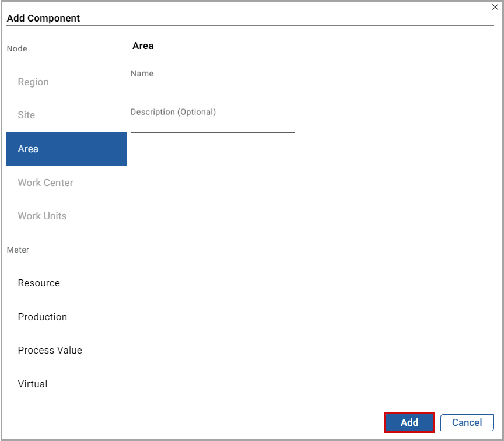
Task: Click the Node section header
Action: click(17, 48)
